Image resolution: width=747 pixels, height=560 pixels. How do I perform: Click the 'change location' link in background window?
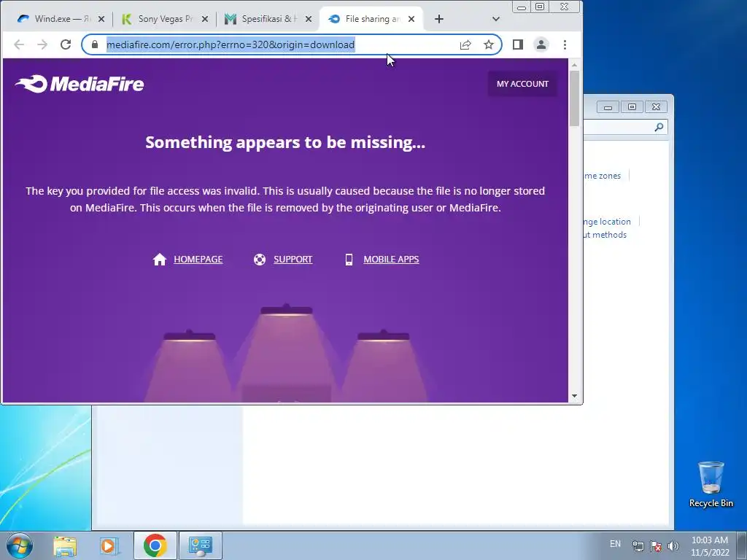click(607, 222)
